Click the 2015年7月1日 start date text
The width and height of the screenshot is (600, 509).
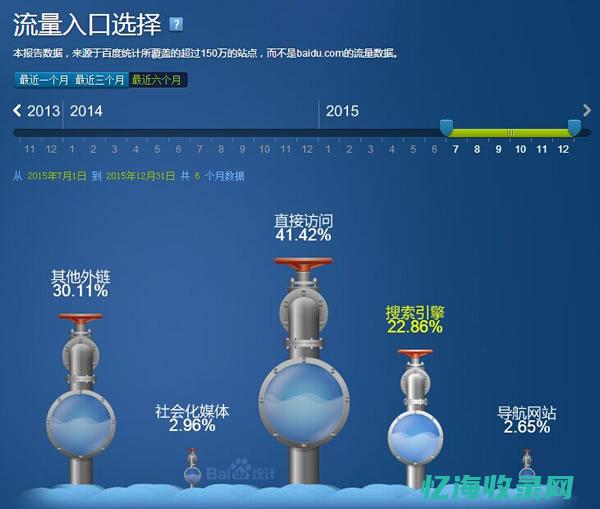pyautogui.click(x=57, y=176)
